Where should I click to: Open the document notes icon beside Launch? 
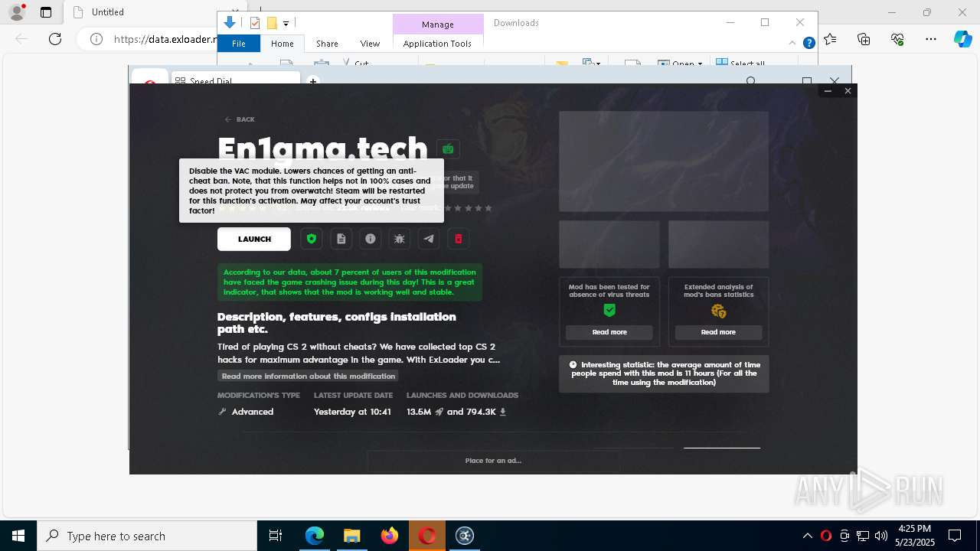(x=341, y=239)
